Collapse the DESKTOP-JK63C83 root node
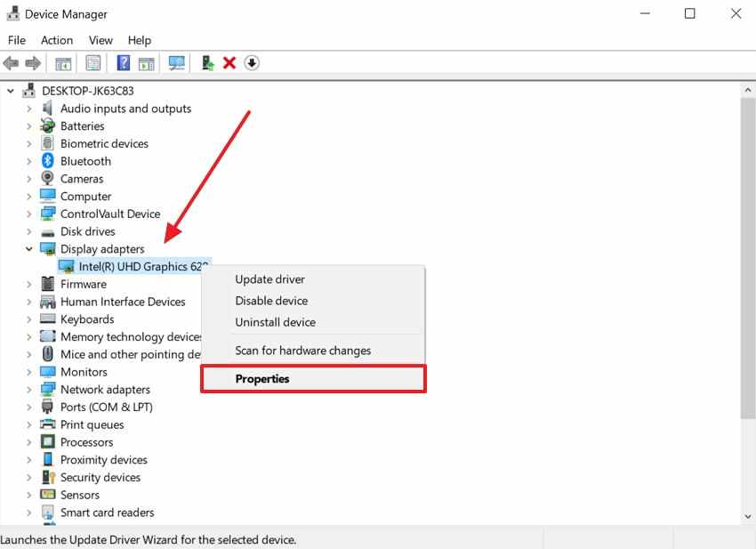Image resolution: width=756 pixels, height=549 pixels. point(11,91)
